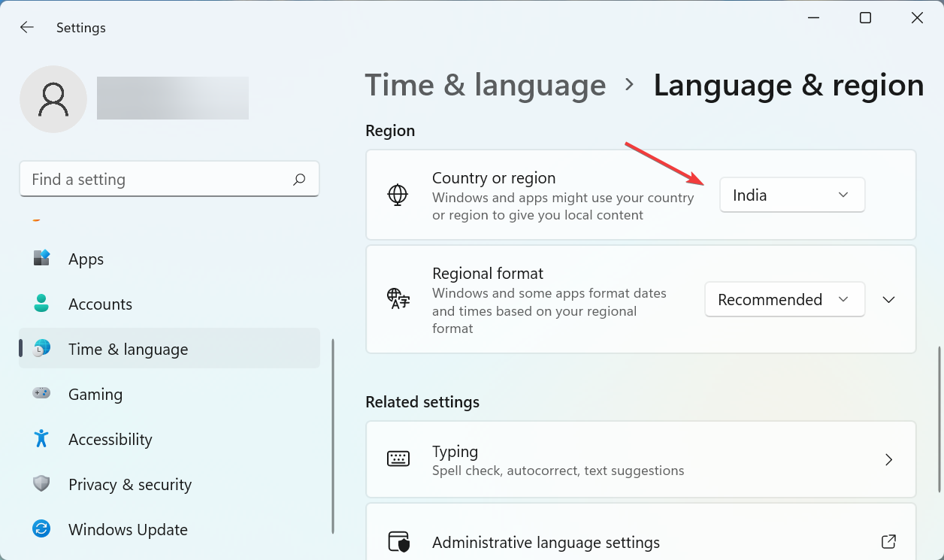Click the Gaming controller icon
The image size is (944, 560).
point(41,393)
